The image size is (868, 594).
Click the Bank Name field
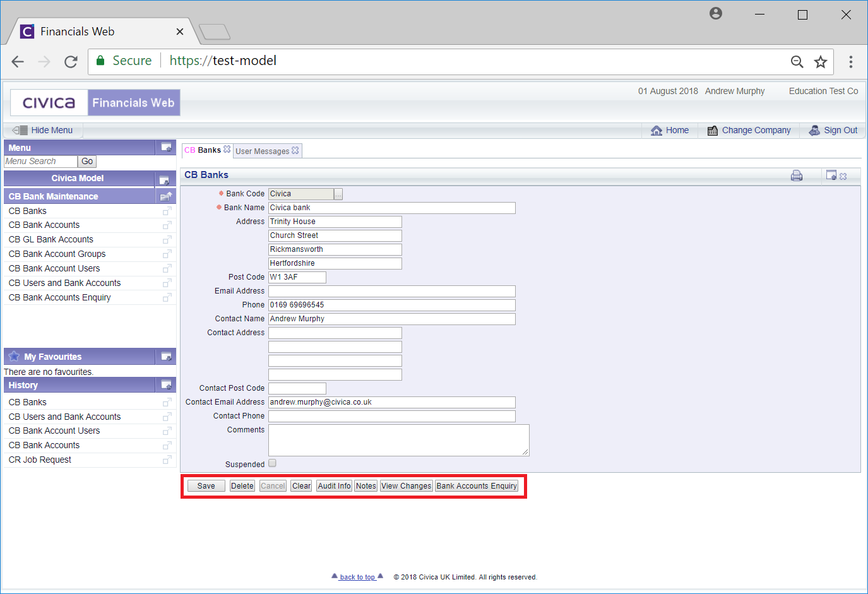[x=392, y=208]
